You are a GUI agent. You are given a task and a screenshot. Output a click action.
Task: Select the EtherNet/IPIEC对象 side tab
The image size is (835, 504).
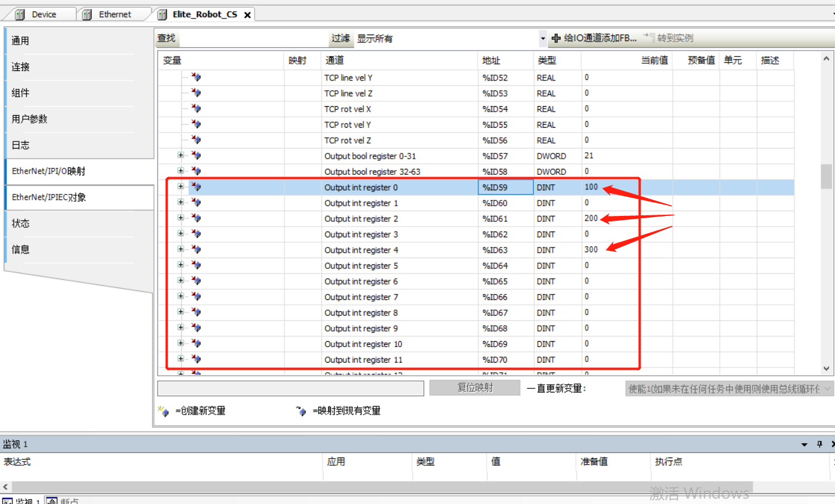49,197
